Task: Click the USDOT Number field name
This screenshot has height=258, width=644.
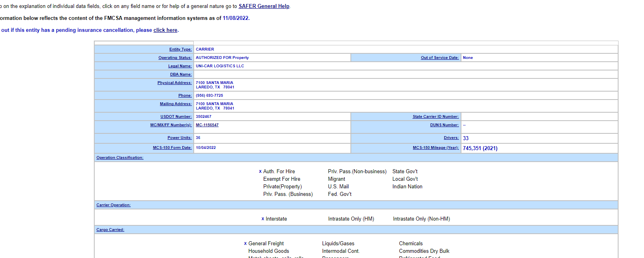Action: point(176,117)
